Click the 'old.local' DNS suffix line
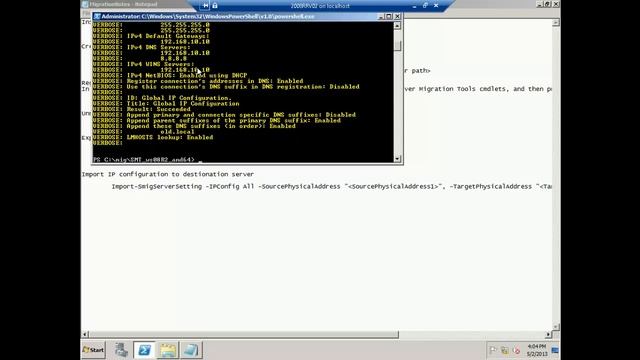640x360 pixels. coord(177,132)
